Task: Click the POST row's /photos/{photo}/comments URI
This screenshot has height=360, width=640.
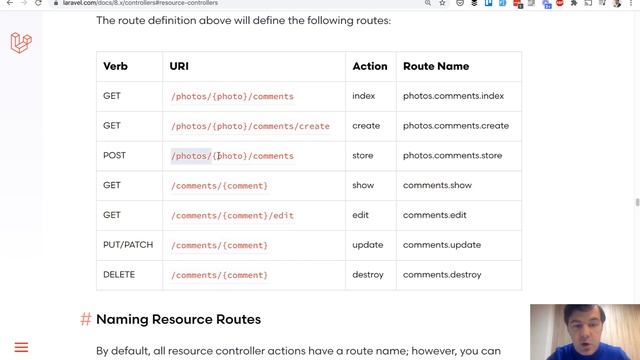Action: coord(232,156)
